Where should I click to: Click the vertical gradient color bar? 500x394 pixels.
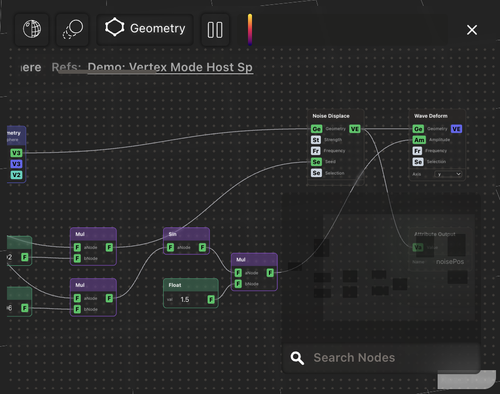250,30
